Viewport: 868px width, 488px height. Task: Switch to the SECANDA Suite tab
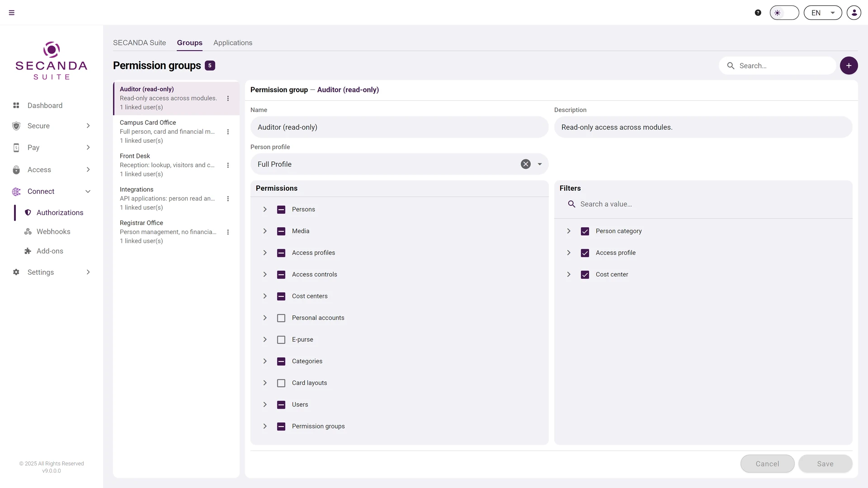coord(139,42)
